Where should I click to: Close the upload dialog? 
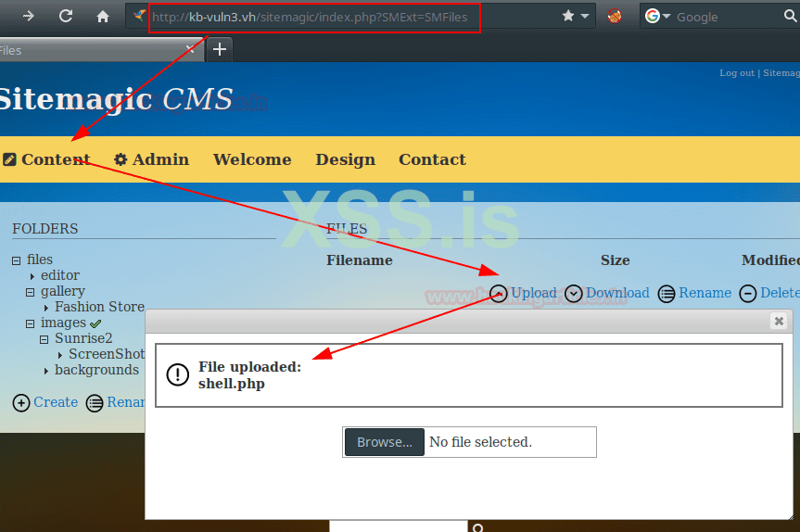pos(779,321)
